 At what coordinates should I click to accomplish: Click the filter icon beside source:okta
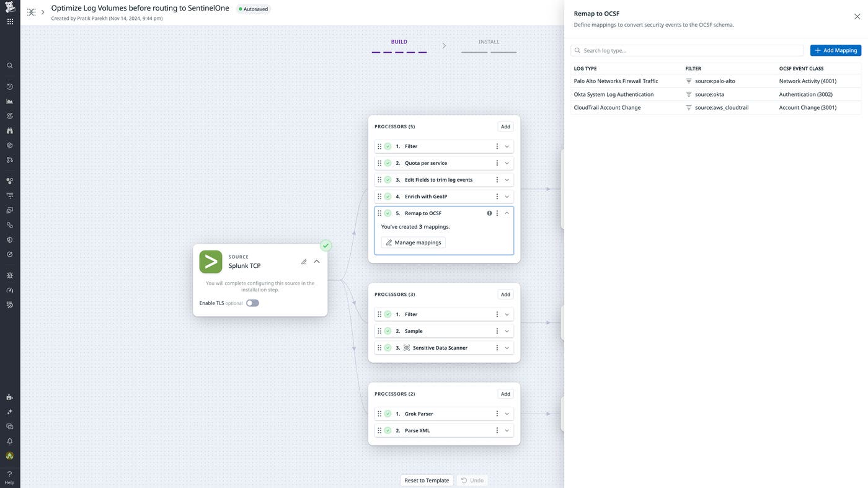[688, 94]
